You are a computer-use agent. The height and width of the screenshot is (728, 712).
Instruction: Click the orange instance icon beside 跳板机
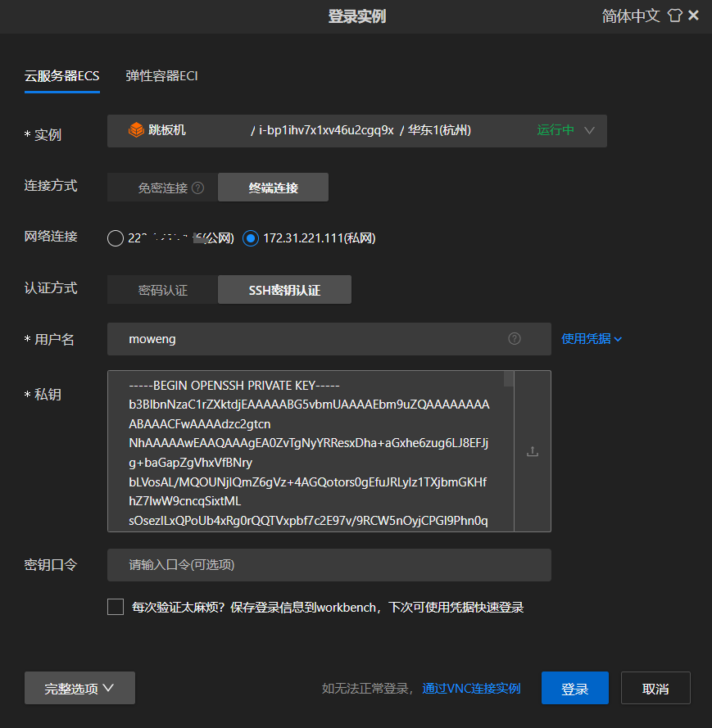pyautogui.click(x=135, y=130)
